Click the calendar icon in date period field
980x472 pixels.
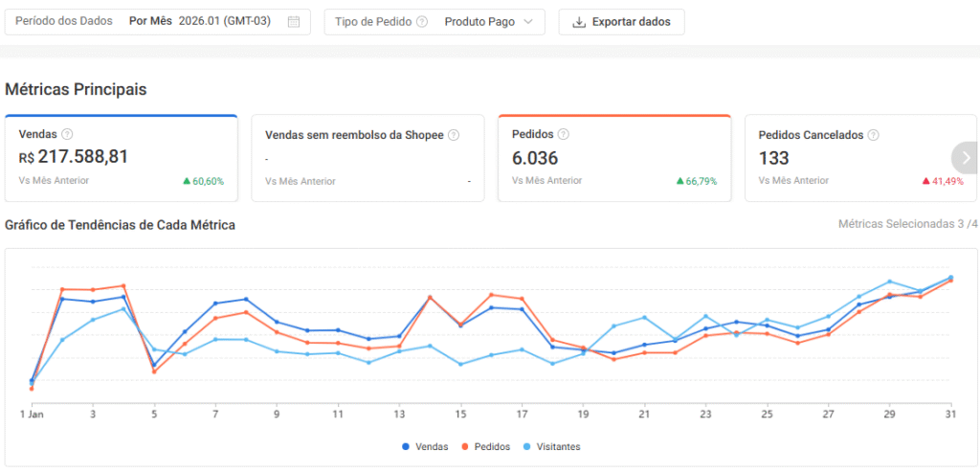coord(294,22)
